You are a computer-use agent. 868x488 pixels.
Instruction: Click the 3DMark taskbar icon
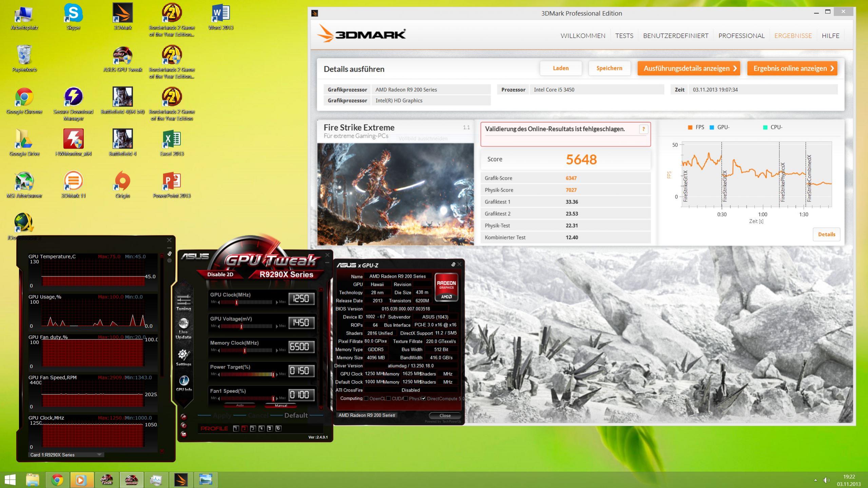[x=181, y=480]
